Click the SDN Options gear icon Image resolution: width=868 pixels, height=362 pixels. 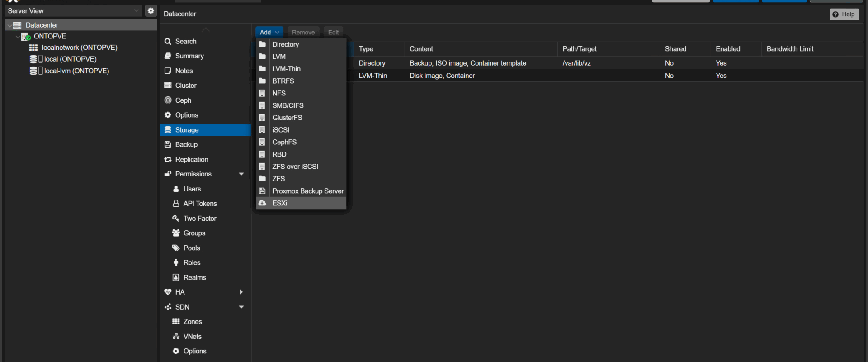click(176, 351)
